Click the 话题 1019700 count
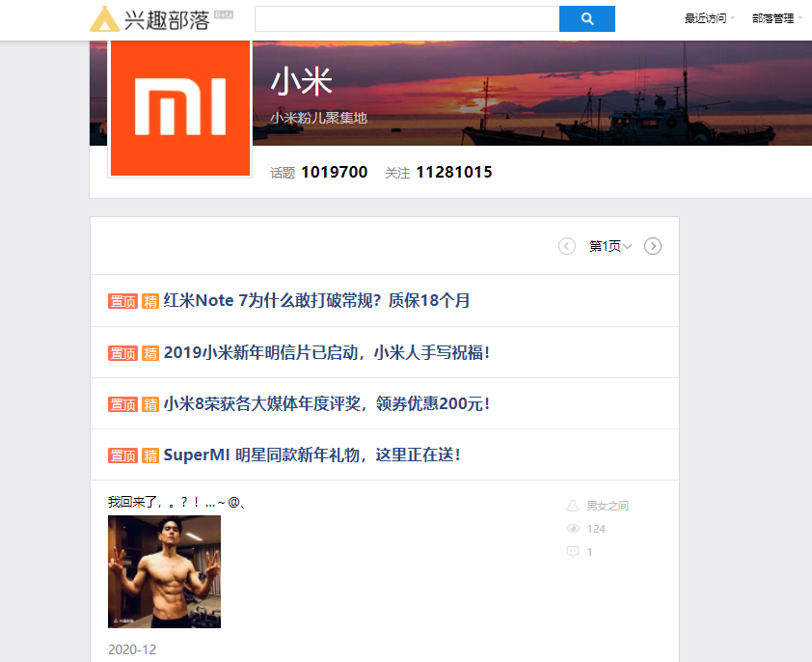Image resolution: width=812 pixels, height=662 pixels. [x=319, y=172]
